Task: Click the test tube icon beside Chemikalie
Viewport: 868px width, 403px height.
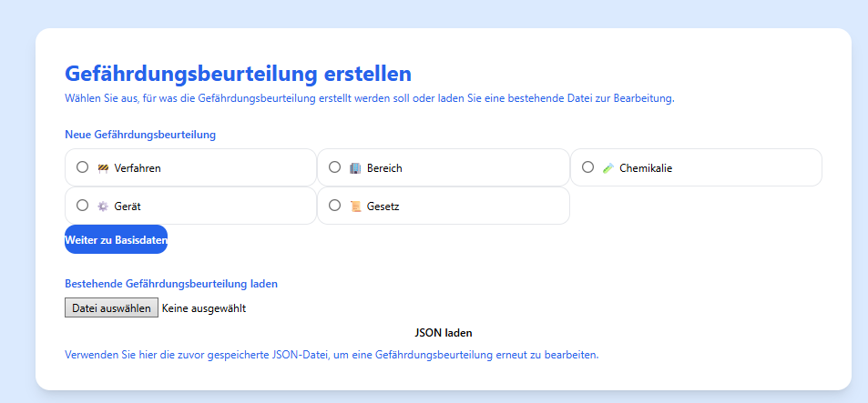Action: (608, 168)
